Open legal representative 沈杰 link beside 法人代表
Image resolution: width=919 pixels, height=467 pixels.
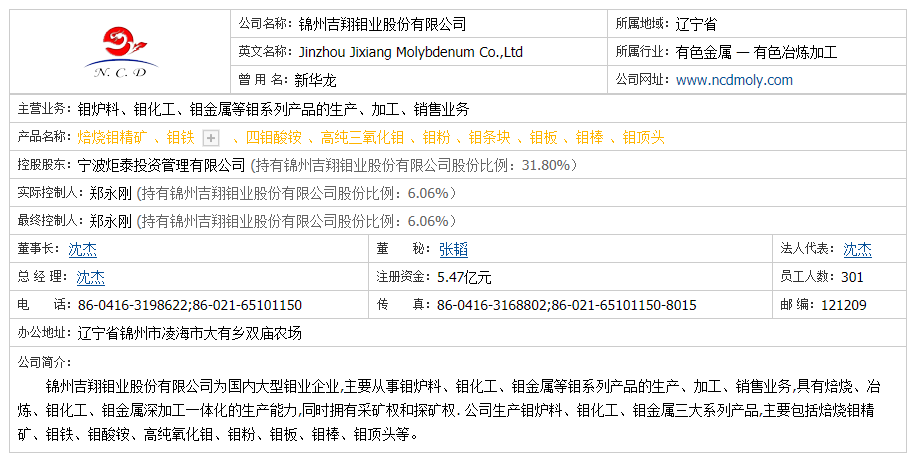[857, 250]
